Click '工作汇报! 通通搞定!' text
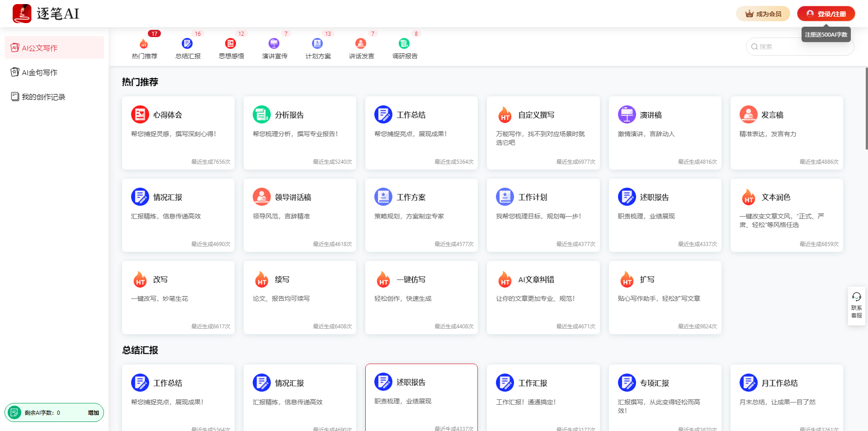Screen dimensions: 868x431 [x=526, y=402]
